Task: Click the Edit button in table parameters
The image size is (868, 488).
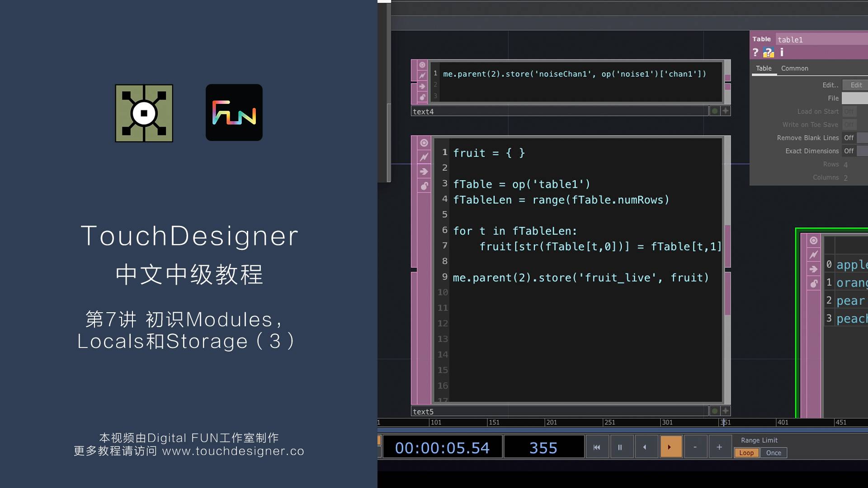Action: 856,85
